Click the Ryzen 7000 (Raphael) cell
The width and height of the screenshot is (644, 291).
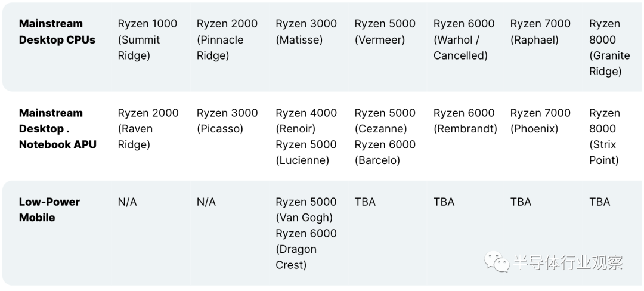540,32
